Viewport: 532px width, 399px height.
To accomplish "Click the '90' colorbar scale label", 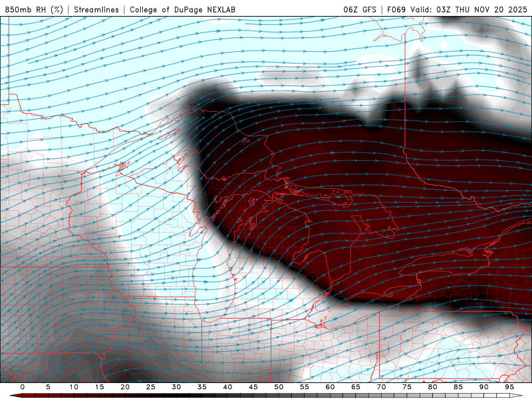I will click(x=484, y=387).
